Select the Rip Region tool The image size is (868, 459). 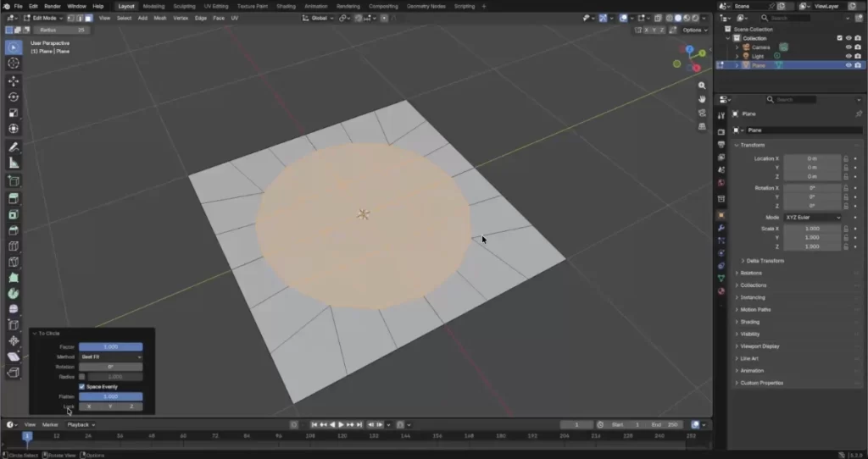14,373
